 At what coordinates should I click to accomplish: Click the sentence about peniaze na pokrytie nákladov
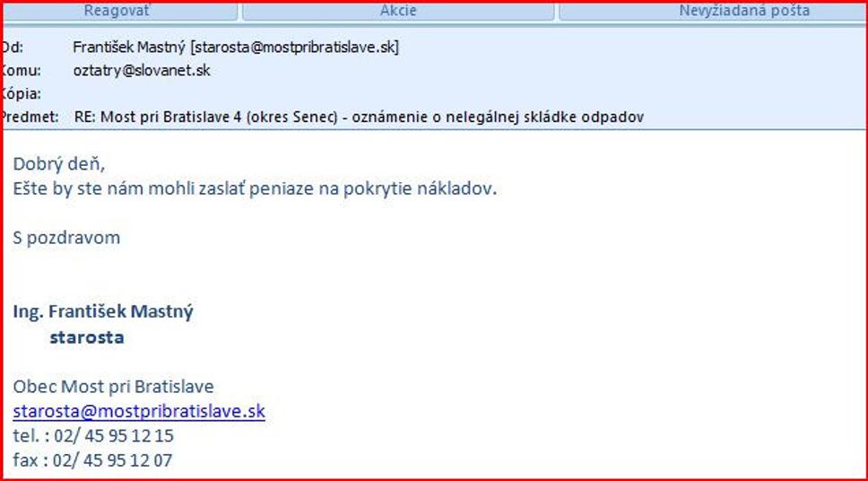click(255, 189)
